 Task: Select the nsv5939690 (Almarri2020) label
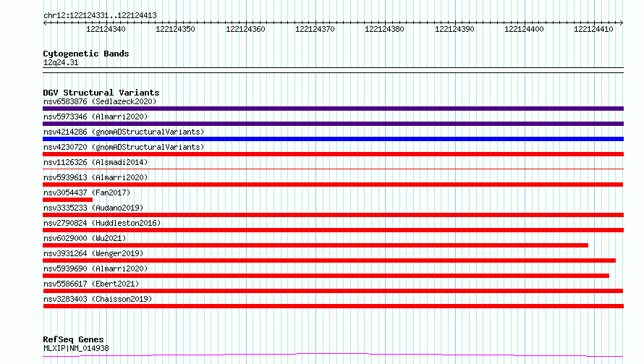coord(96,268)
